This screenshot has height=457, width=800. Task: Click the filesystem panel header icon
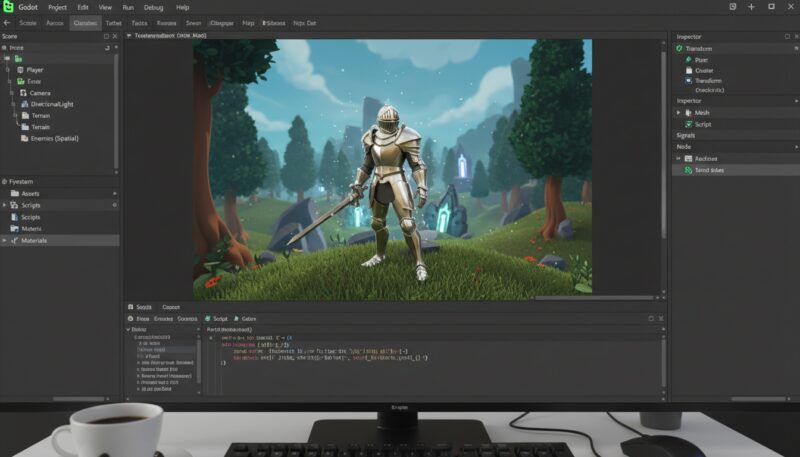click(x=5, y=182)
